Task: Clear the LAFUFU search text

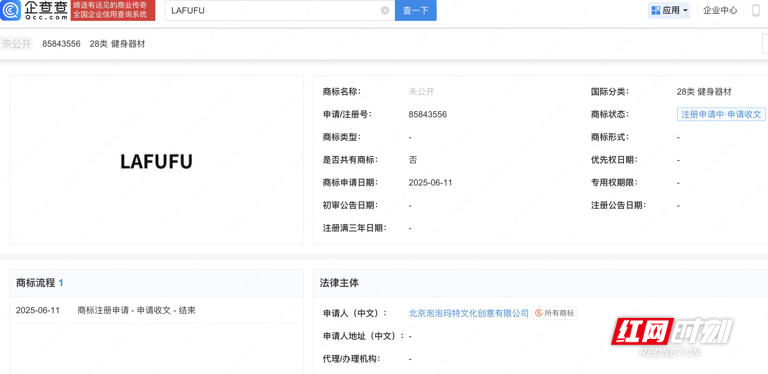Action: point(385,10)
